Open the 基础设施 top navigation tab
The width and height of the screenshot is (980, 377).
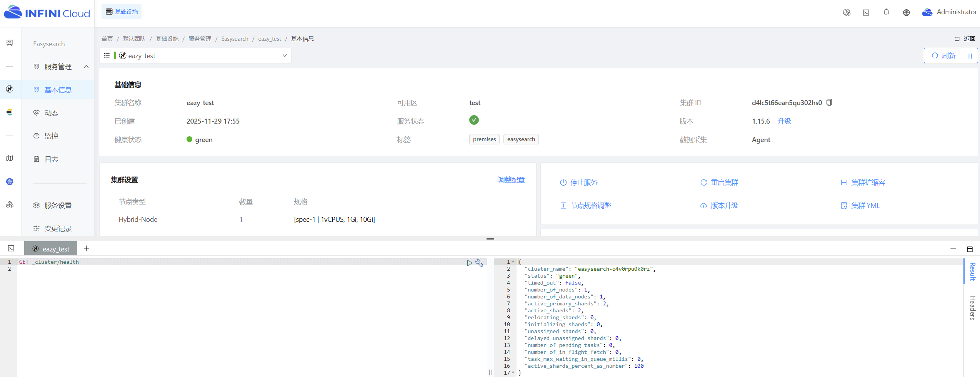tap(122, 12)
